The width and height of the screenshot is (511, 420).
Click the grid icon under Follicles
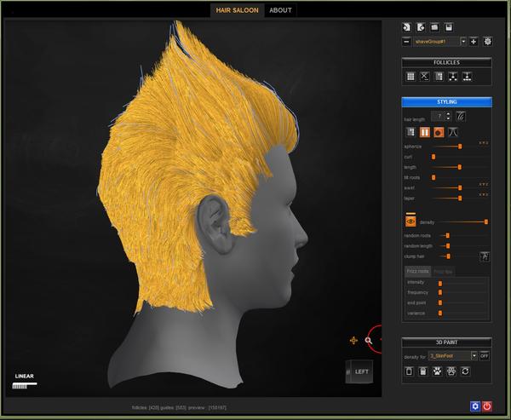(x=411, y=77)
